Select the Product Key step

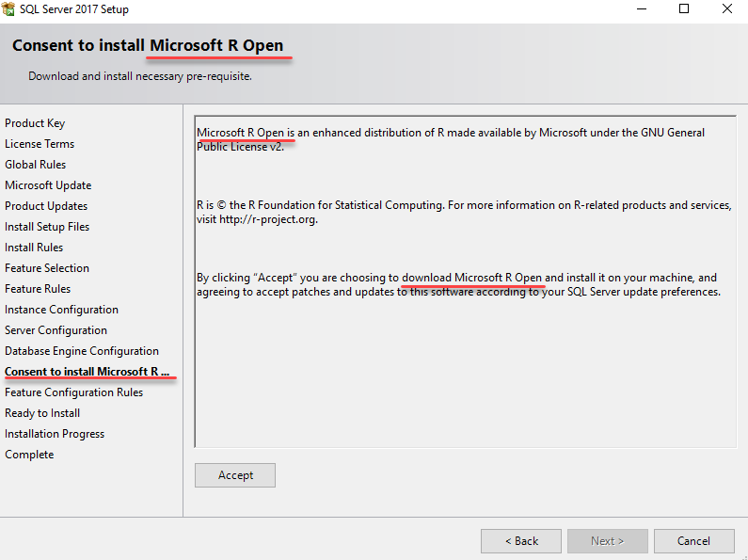[35, 123]
